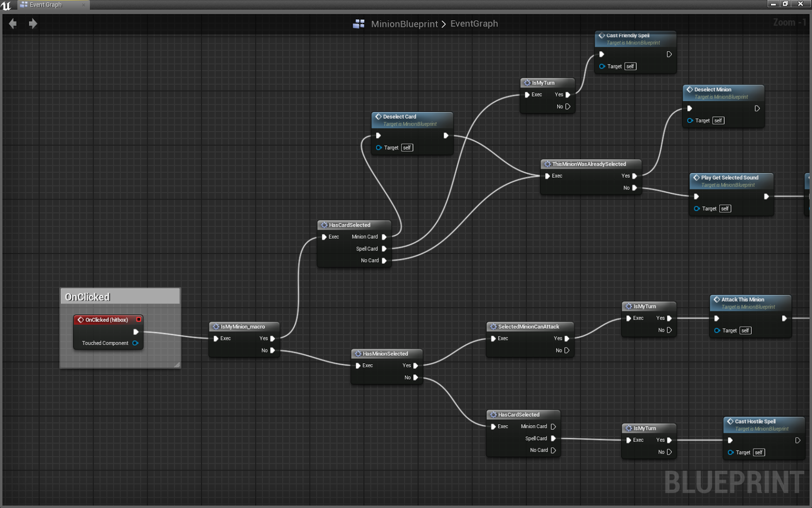Select the red OnClicked (hitbox) event icon
The height and width of the screenshot is (508, 812).
click(x=80, y=320)
